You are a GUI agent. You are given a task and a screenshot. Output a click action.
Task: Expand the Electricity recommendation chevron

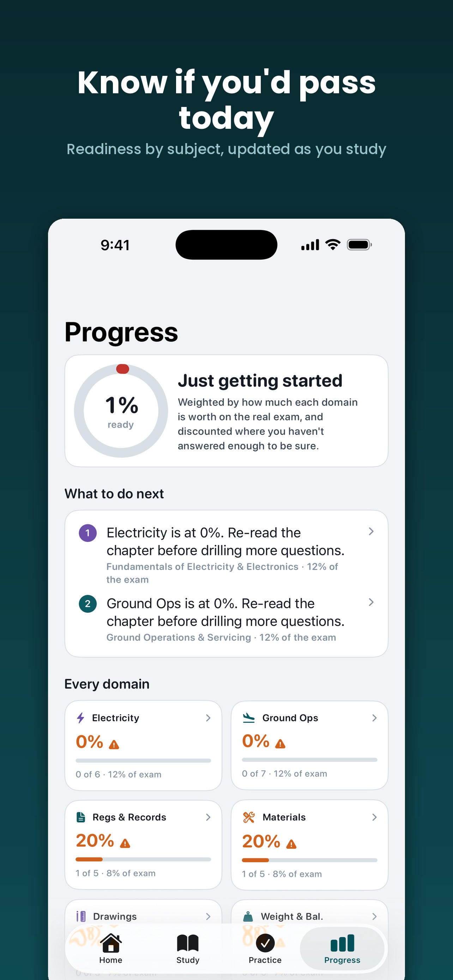pos(371,532)
